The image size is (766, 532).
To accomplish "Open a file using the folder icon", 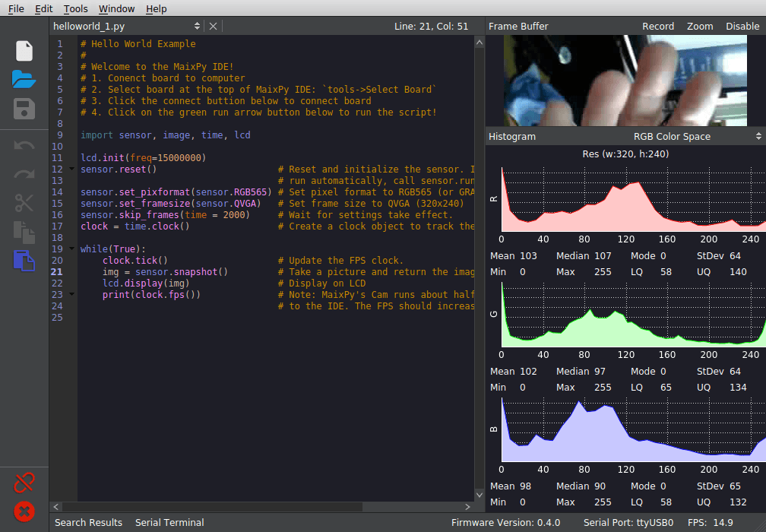I will pyautogui.click(x=24, y=79).
